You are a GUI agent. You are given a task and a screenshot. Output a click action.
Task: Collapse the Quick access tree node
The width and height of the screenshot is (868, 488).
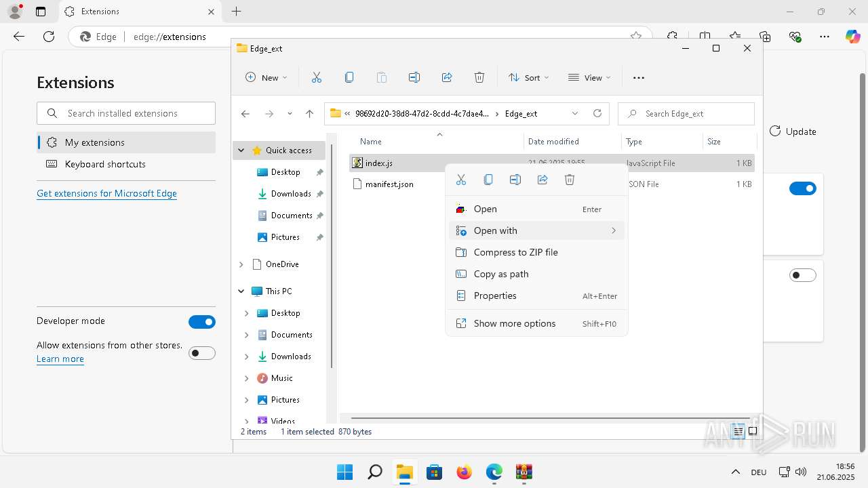click(x=241, y=150)
